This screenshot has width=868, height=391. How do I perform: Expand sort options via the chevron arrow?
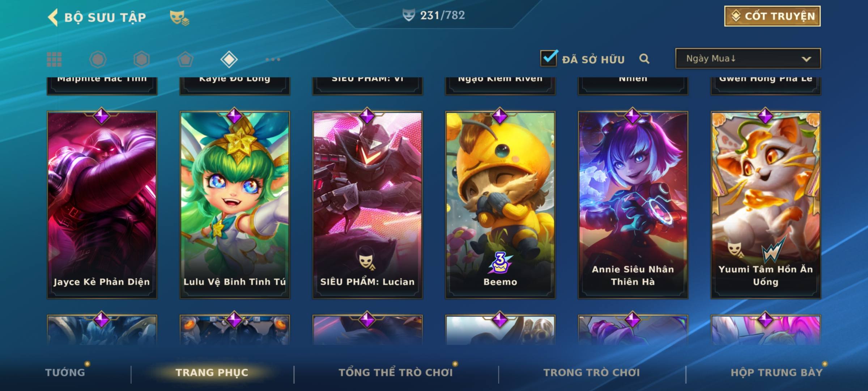pyautogui.click(x=806, y=59)
